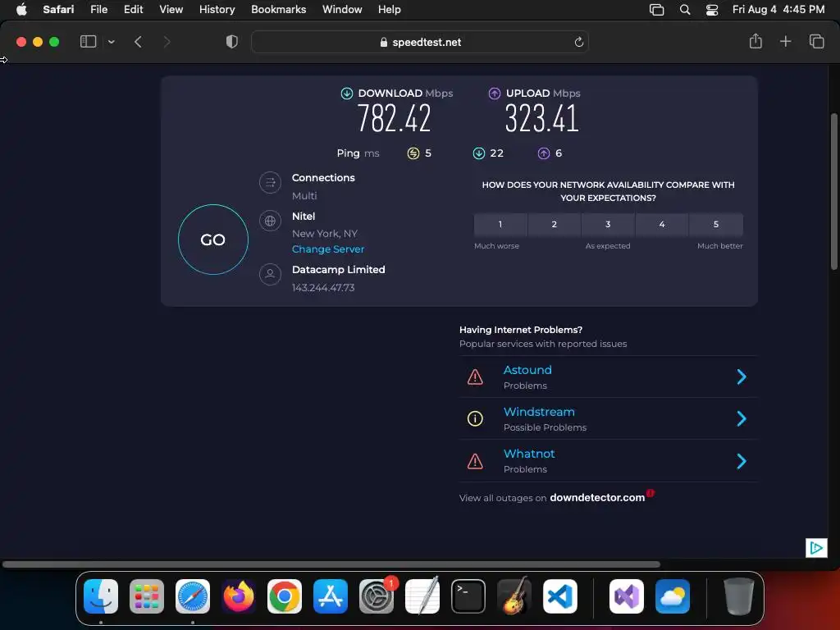Open the Help menu
Screen dimensions: 840x630
pos(390,9)
